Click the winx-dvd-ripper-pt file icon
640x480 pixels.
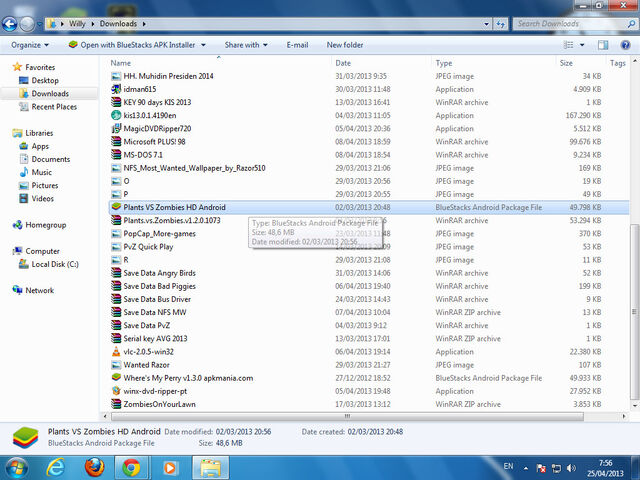116,391
